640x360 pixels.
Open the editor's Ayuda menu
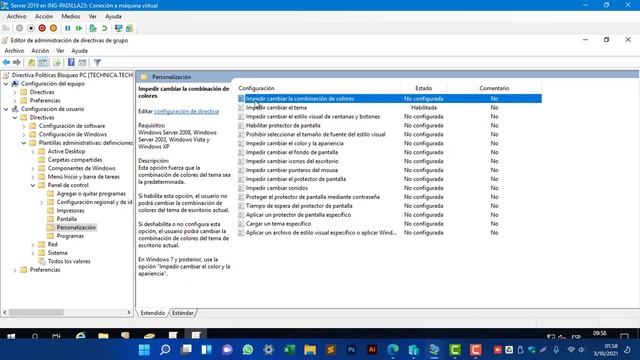pos(79,51)
